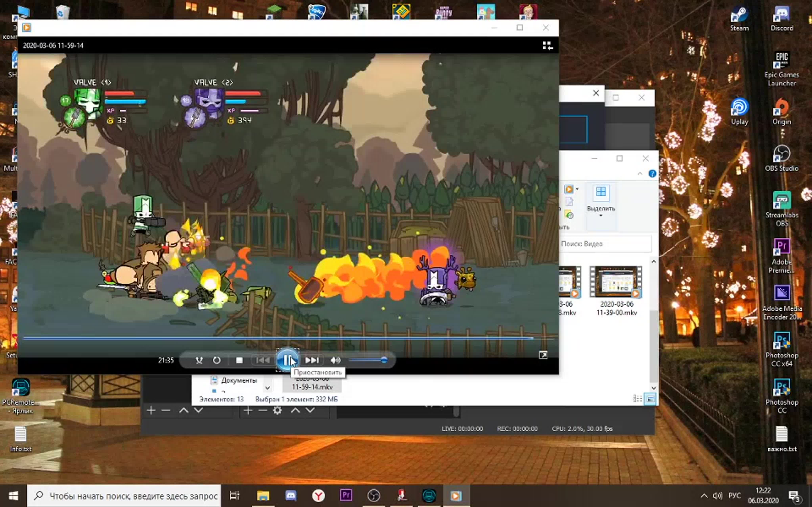This screenshot has height=507, width=812.
Task: Skip to the next track
Action: 312,360
